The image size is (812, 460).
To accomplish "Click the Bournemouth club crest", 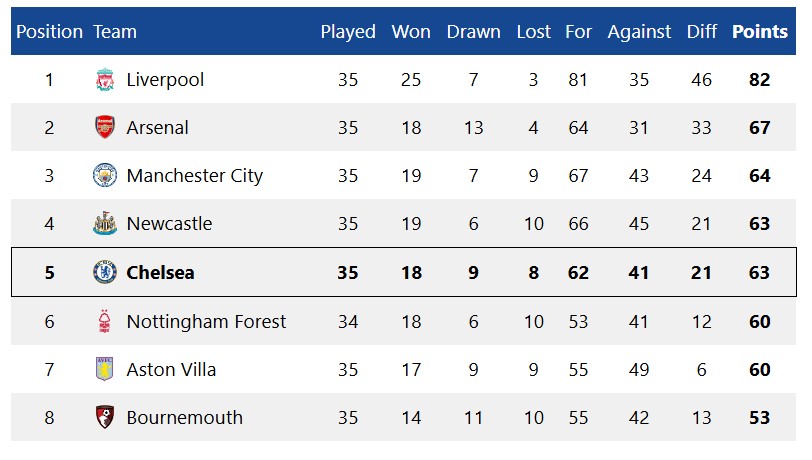I will coord(105,417).
